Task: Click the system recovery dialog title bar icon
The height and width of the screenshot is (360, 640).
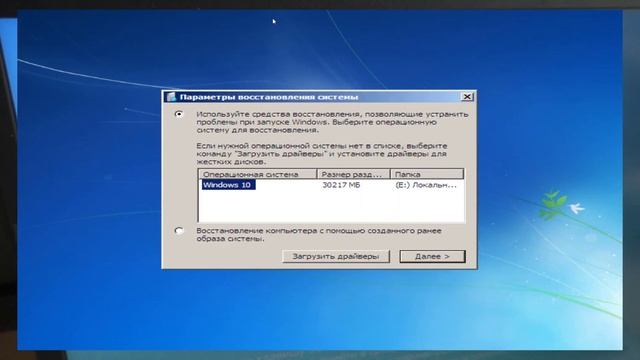Action: tap(171, 97)
